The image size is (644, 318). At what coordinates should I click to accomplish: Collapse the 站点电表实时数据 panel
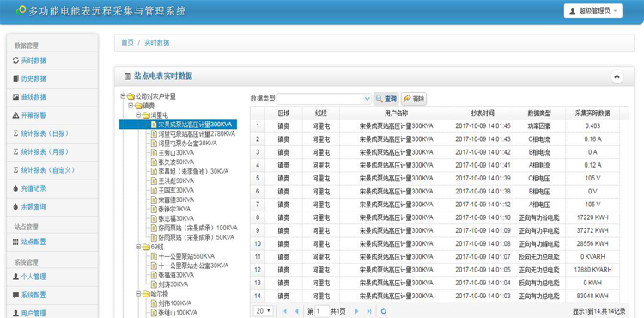(617, 76)
